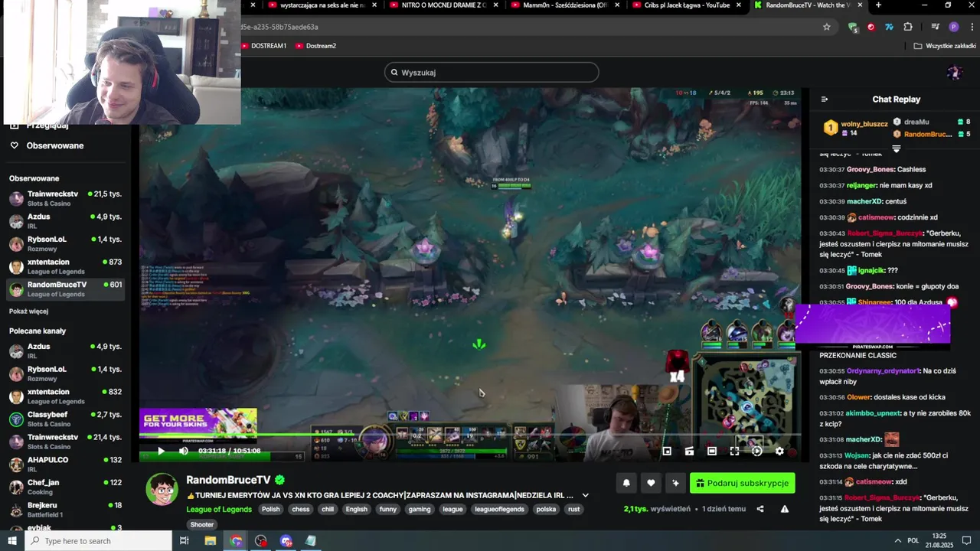Screen dimensions: 980x551
Task: Open Trainwreckstv under Obserwowane
Action: (65, 198)
